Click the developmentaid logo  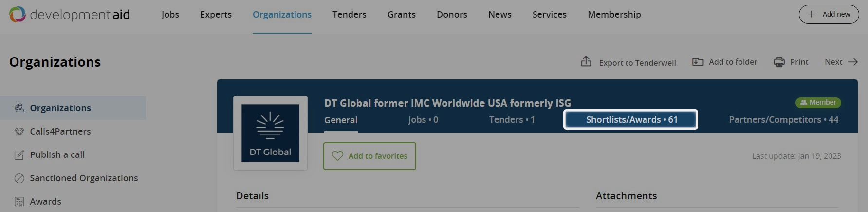(70, 14)
